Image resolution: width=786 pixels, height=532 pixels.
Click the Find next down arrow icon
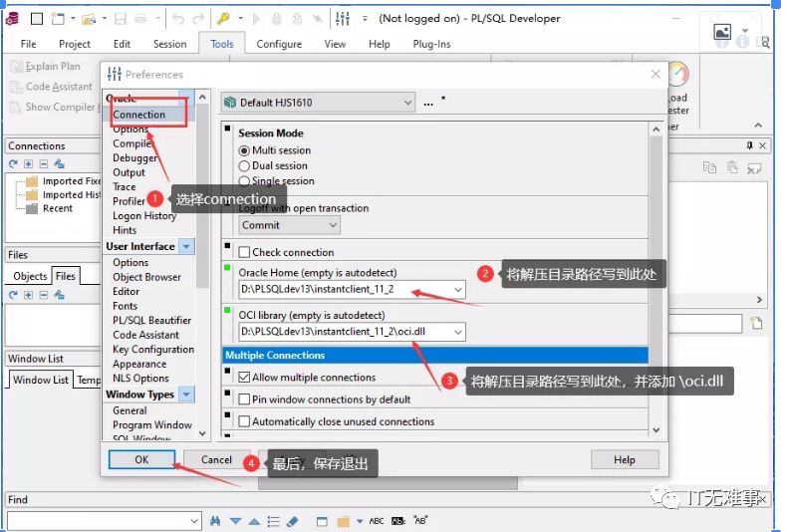(x=235, y=521)
